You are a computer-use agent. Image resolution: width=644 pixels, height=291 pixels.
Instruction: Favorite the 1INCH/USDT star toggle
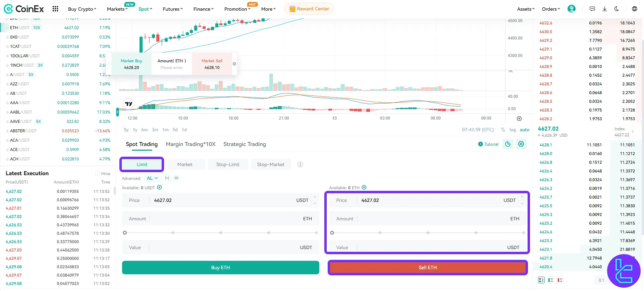pos(7,65)
